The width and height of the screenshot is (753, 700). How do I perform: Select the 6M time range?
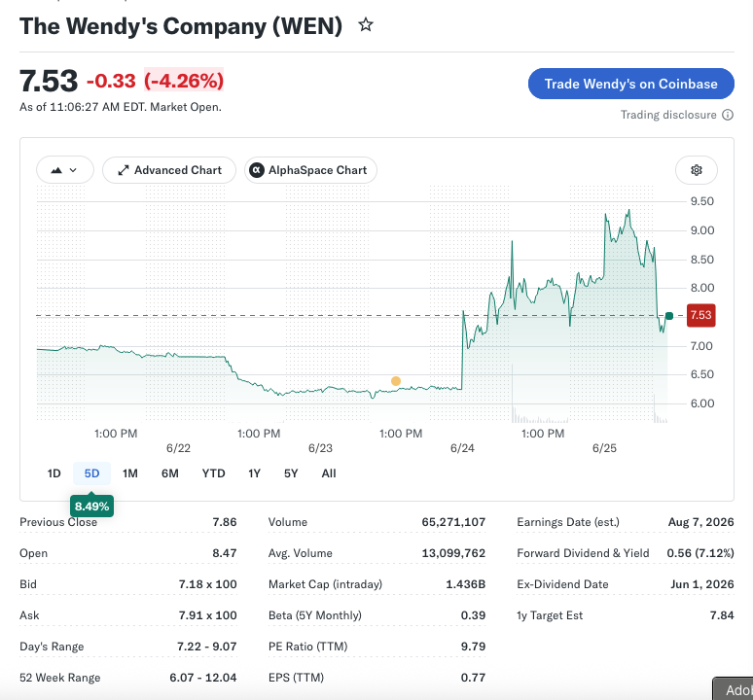[170, 473]
